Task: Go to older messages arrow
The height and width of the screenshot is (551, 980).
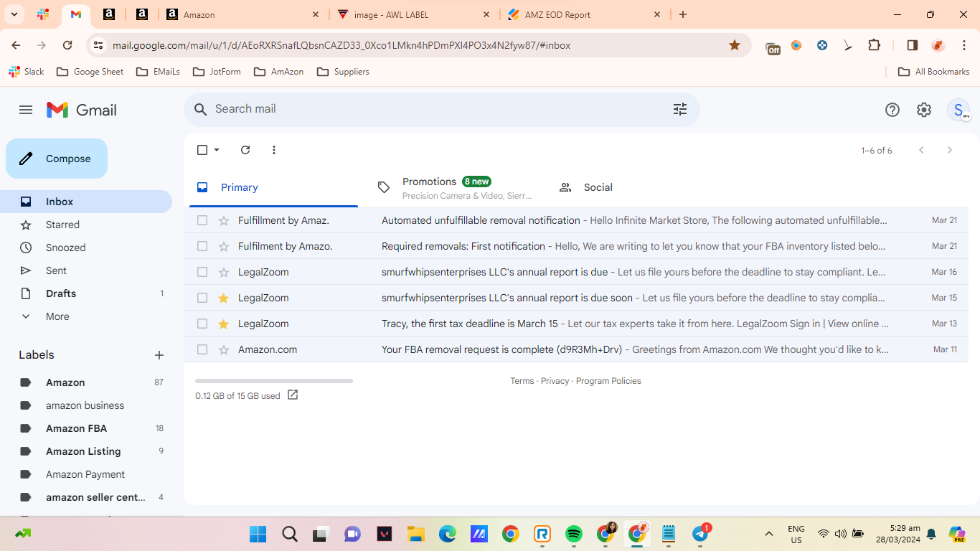Action: pyautogui.click(x=950, y=150)
